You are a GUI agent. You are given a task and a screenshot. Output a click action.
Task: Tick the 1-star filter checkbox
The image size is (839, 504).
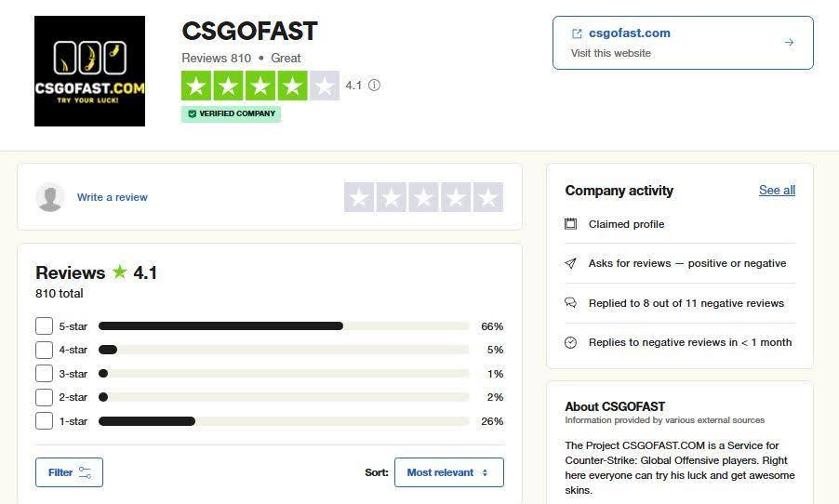tap(44, 421)
